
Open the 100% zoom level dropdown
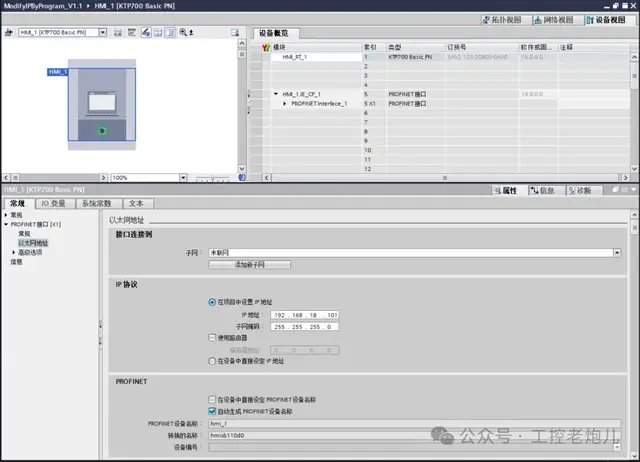click(183, 178)
